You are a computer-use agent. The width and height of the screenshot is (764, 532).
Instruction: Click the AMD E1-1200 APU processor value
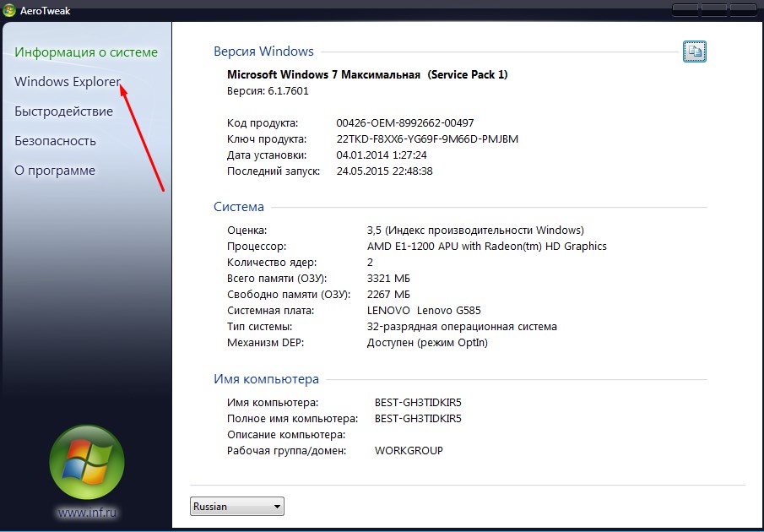tap(487, 246)
